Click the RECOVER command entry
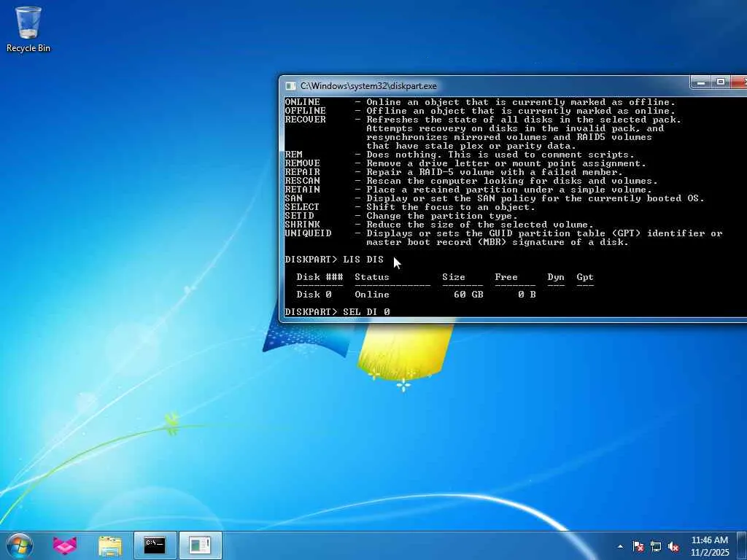 (306, 120)
